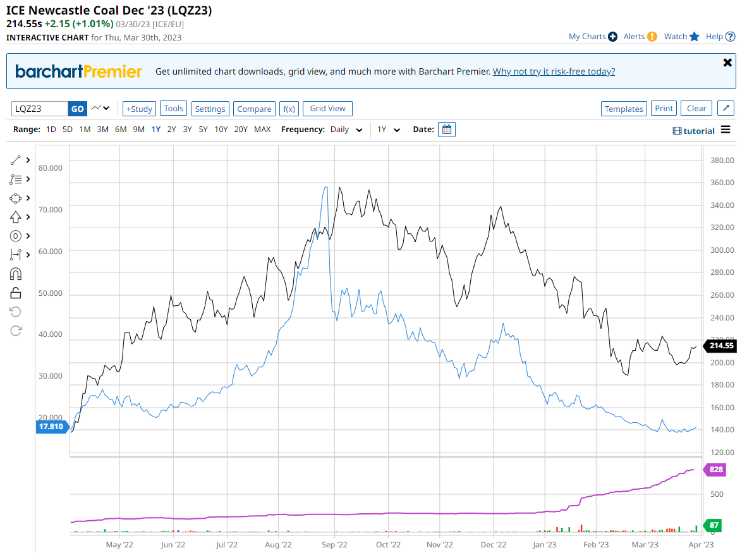Image resolution: width=747 pixels, height=560 pixels.
Task: Expand chart to full screen with arrow icon
Action: point(726,109)
